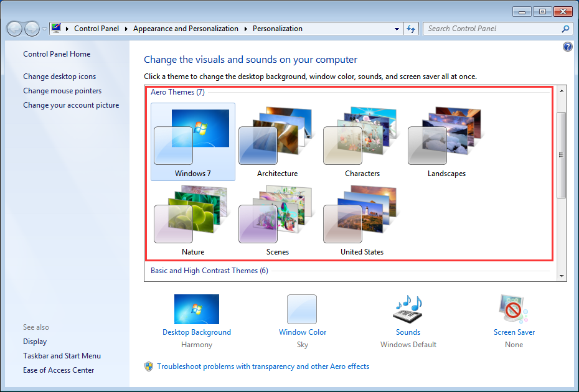Expand the arrow after Control Panel breadcrumb

pos(126,29)
